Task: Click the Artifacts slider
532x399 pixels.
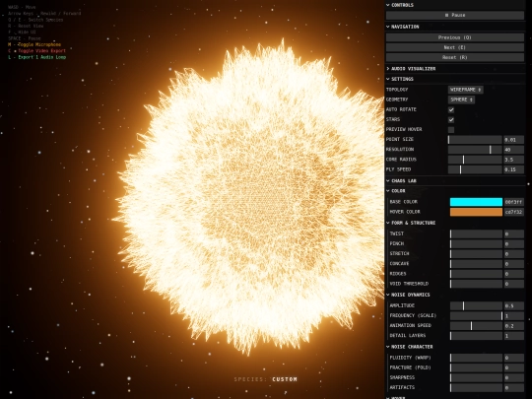Action: point(476,387)
